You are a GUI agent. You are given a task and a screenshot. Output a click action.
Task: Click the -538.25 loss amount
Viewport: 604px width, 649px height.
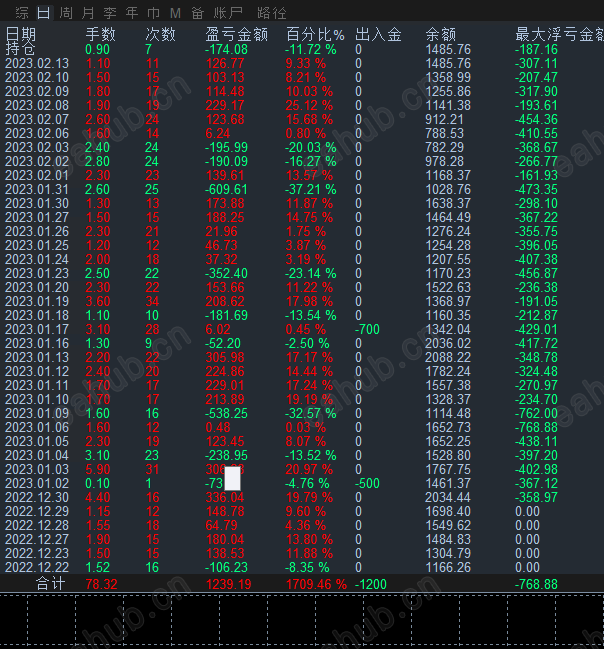click(x=226, y=413)
